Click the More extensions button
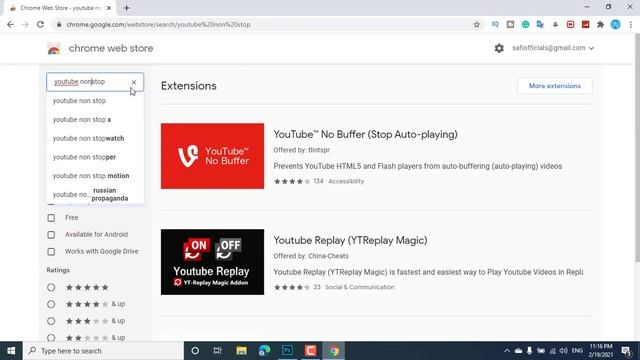This screenshot has width=640, height=360. [x=555, y=86]
